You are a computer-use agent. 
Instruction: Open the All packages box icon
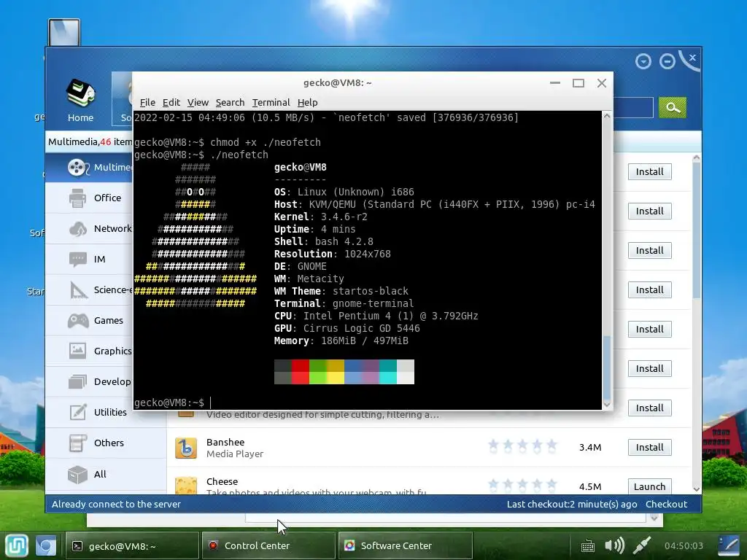coord(77,474)
